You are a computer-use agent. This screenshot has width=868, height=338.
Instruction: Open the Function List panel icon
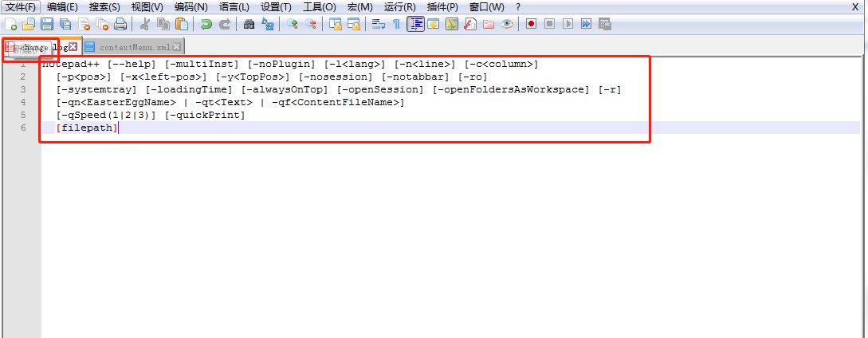click(470, 24)
